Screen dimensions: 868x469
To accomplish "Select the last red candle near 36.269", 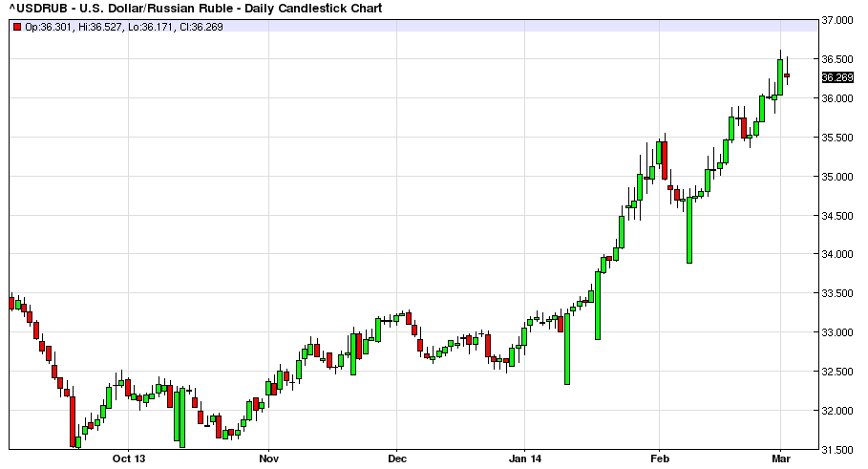I will [x=787, y=75].
